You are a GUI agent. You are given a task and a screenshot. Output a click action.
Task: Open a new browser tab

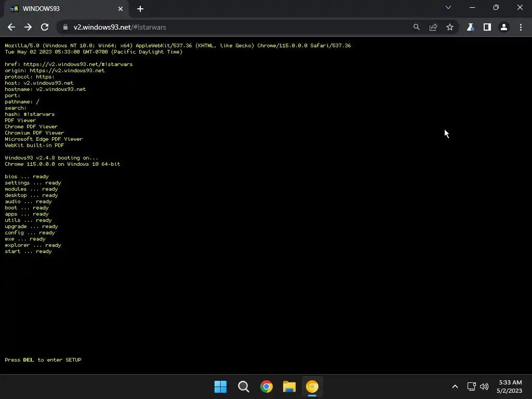click(x=140, y=9)
